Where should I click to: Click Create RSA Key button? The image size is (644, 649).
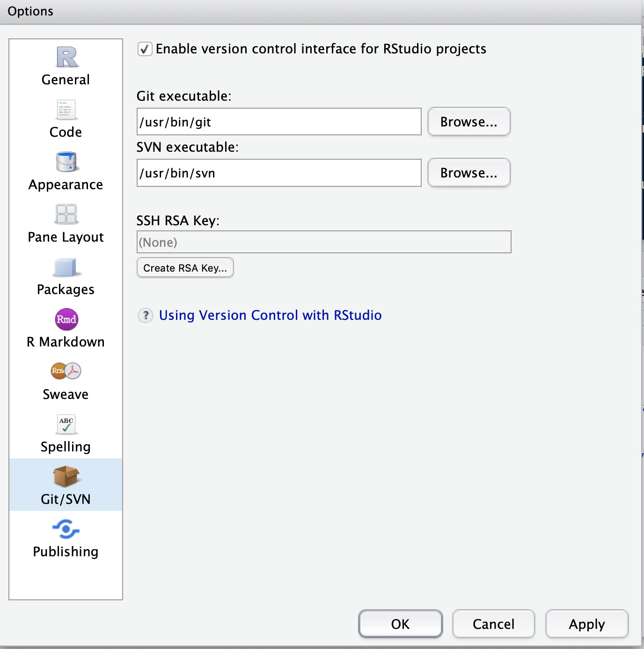click(x=185, y=268)
